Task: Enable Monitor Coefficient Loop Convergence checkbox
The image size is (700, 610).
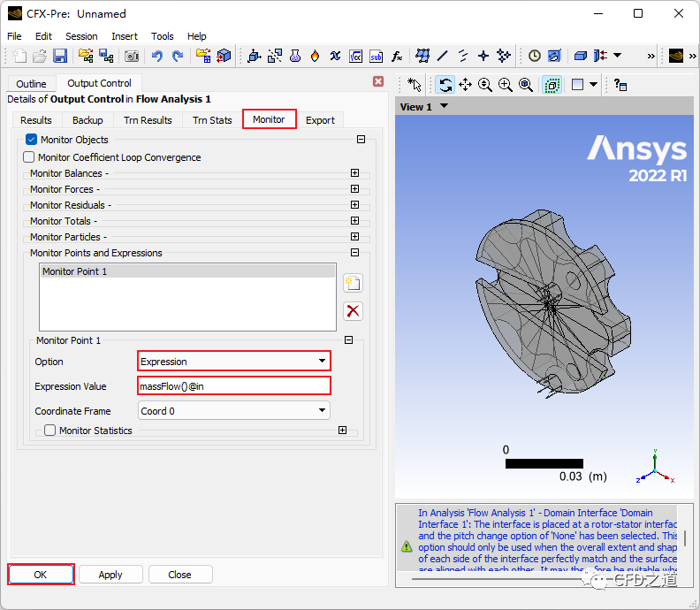Action: pyautogui.click(x=28, y=156)
